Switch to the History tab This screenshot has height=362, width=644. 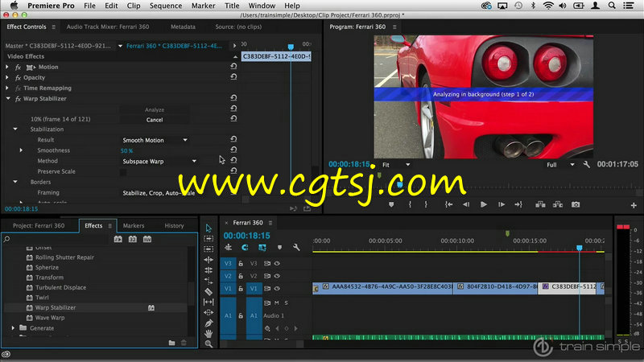pos(174,226)
